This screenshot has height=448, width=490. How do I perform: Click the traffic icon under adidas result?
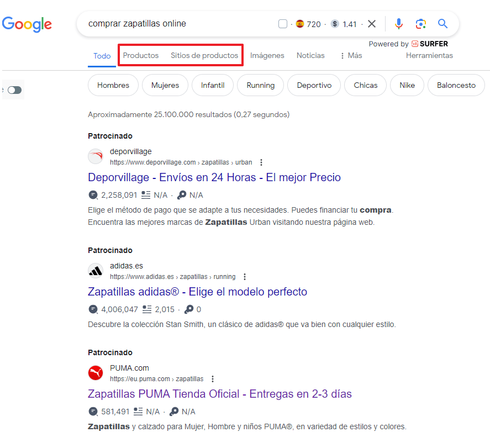[93, 309]
